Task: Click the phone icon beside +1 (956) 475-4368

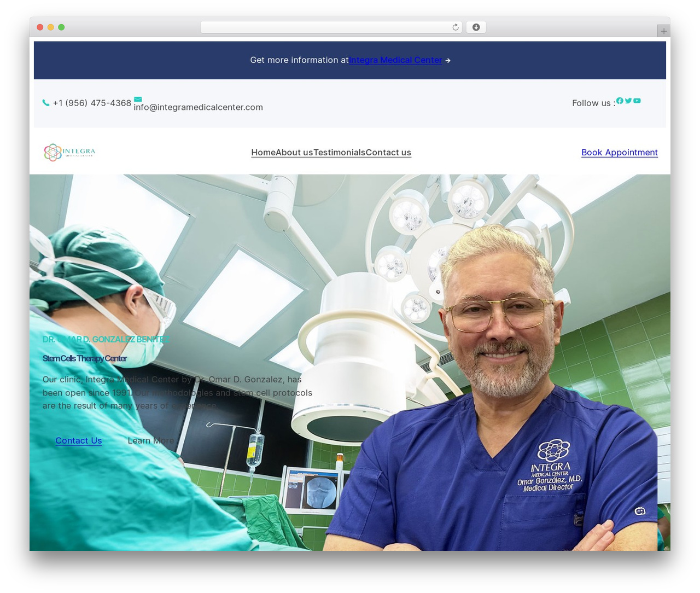Action: 46,103
